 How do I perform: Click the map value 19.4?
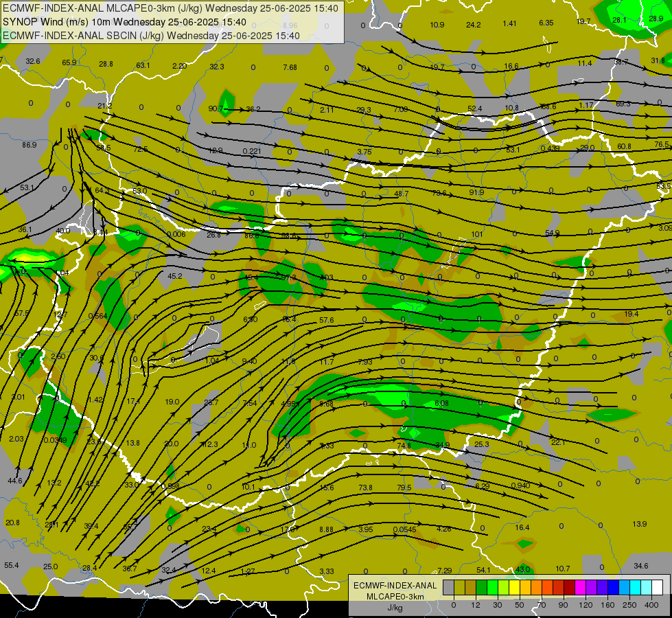point(632,314)
